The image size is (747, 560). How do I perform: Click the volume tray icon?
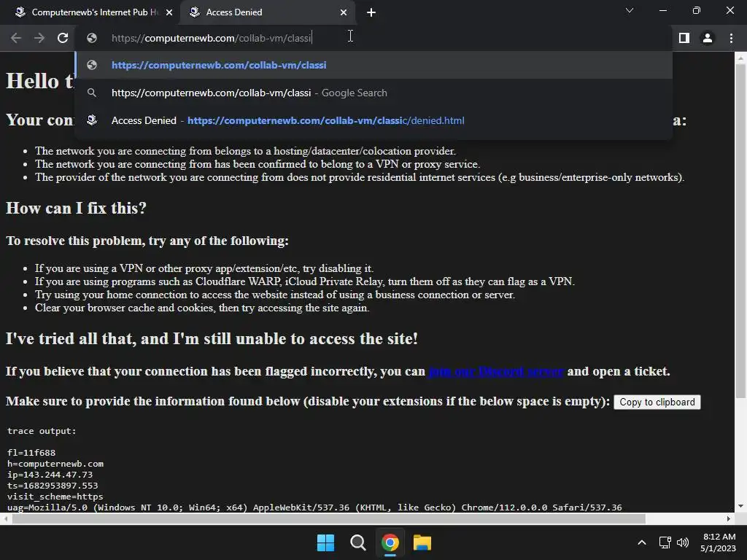tap(683, 542)
